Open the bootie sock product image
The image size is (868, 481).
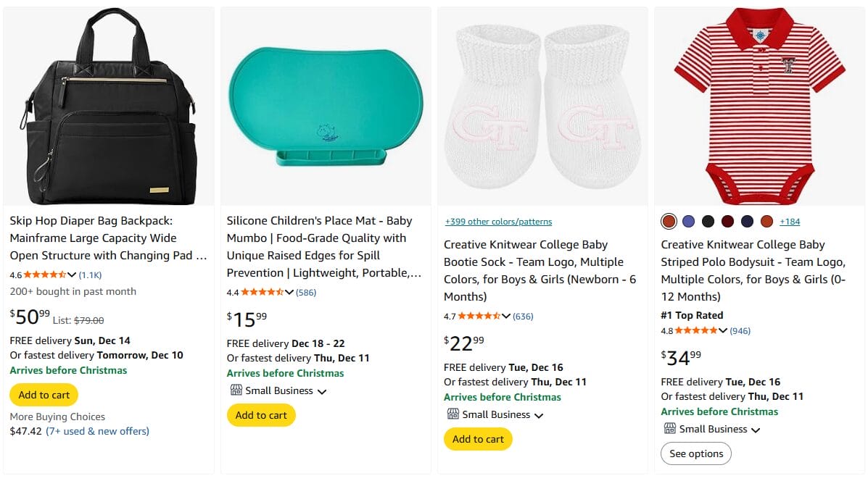[x=542, y=105]
